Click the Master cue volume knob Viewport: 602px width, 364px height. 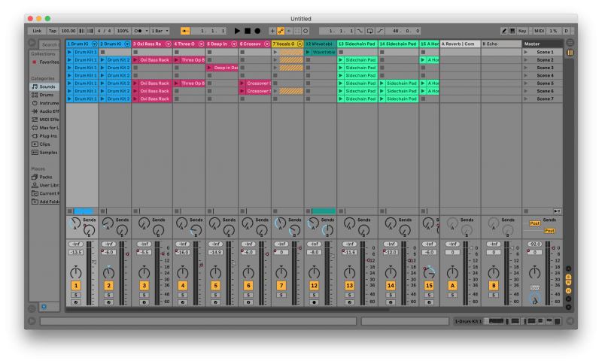[x=534, y=299]
